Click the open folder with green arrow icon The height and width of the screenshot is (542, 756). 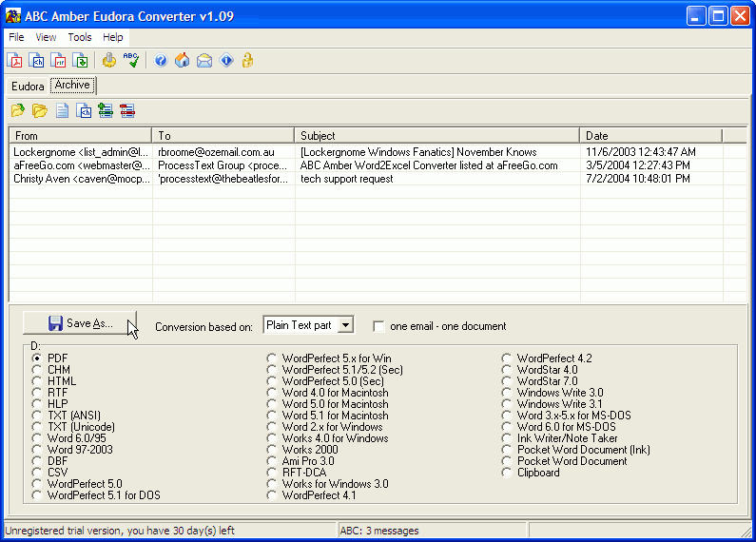(18, 110)
